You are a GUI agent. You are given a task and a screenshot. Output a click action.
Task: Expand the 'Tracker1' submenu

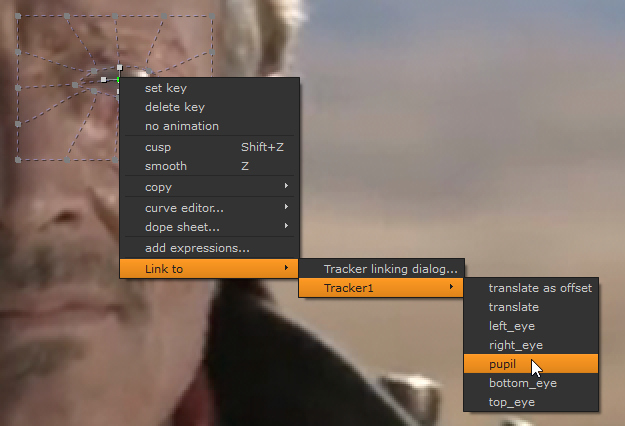349,288
